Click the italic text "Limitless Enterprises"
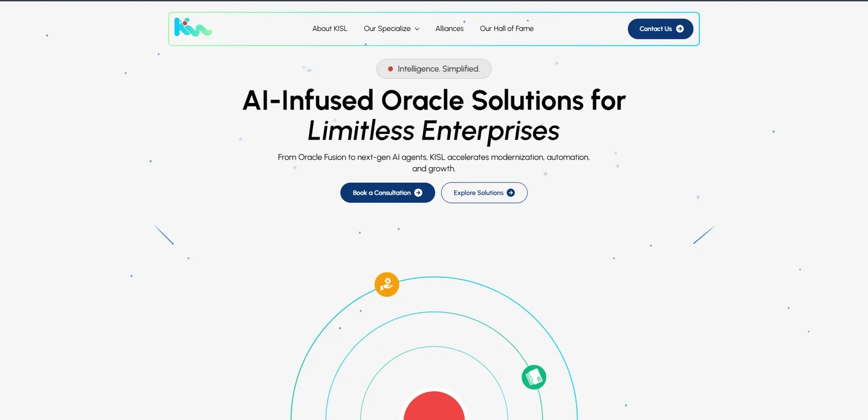868x420 pixels. (433, 131)
